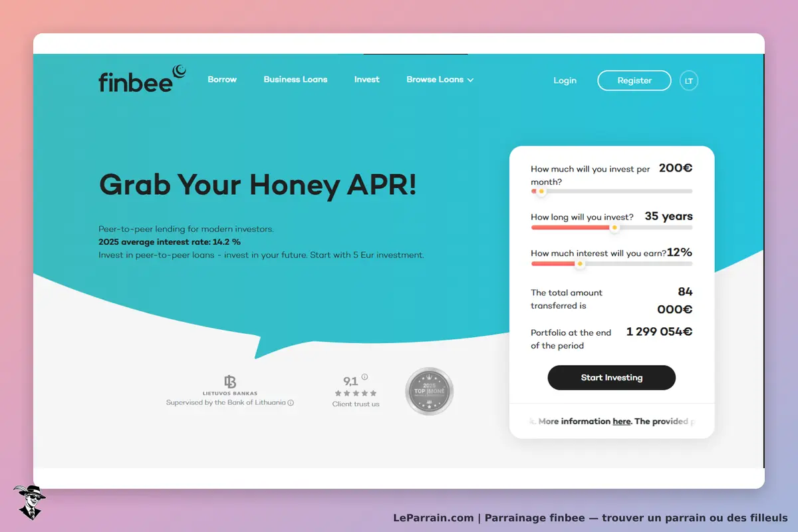This screenshot has height=532, width=798.
Task: Open Business Loans menu item
Action: 295,79
